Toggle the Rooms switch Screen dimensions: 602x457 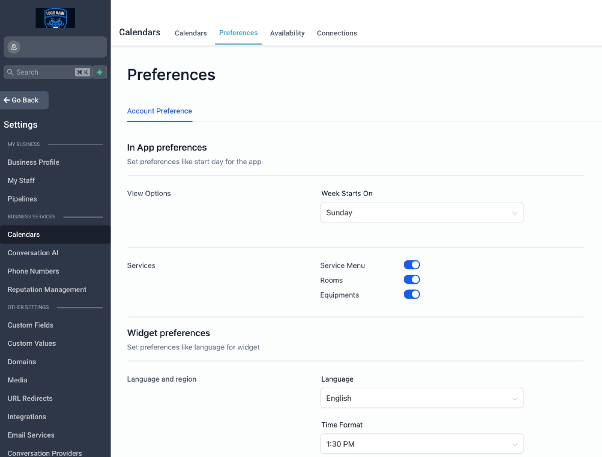coord(412,280)
